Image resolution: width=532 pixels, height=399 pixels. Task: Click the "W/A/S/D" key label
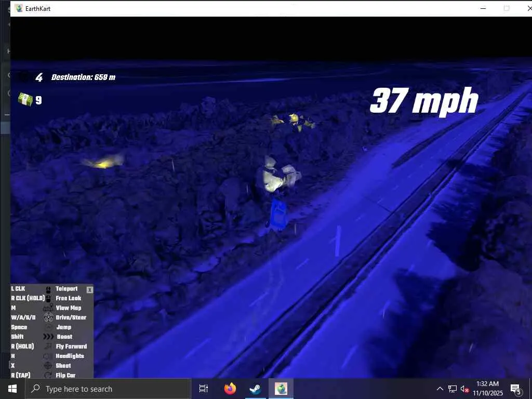coord(23,317)
